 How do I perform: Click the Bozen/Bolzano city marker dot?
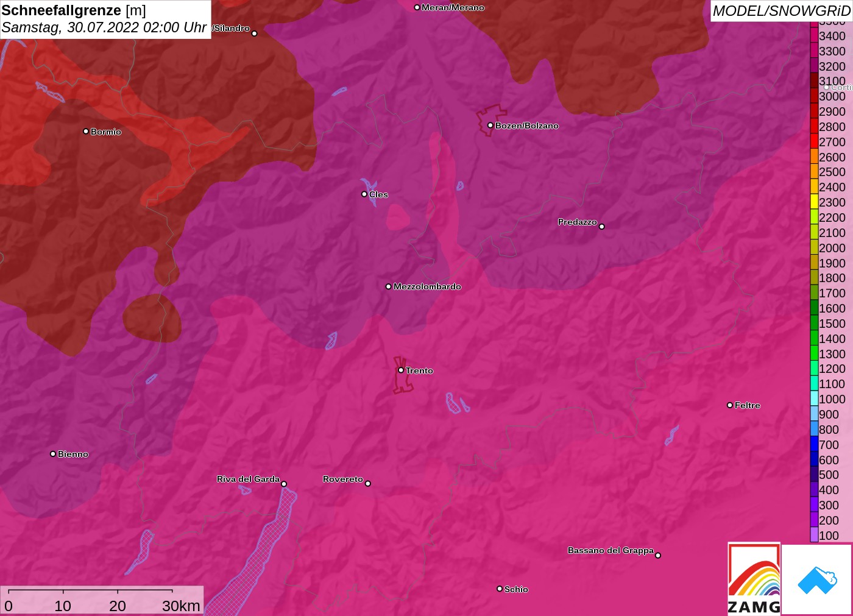tap(490, 126)
